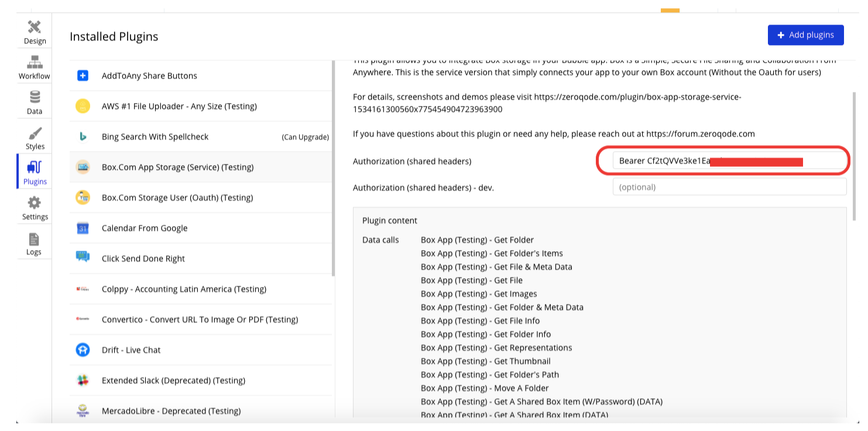The image size is (868, 431).
Task: Click the Authorization shared headers input field
Action: coord(729,161)
